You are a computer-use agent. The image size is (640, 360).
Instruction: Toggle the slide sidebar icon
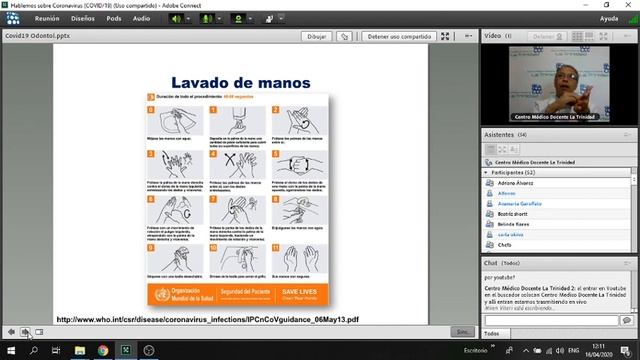tap(39, 332)
